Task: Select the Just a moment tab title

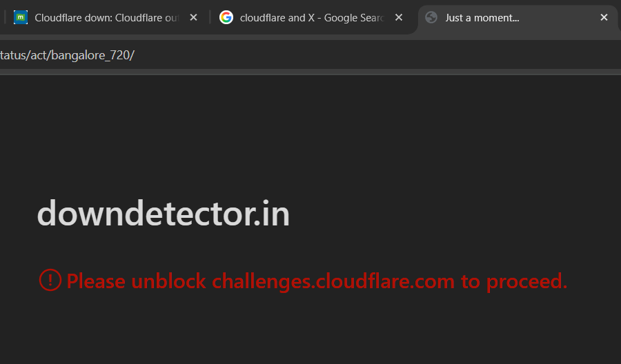Action: [482, 18]
